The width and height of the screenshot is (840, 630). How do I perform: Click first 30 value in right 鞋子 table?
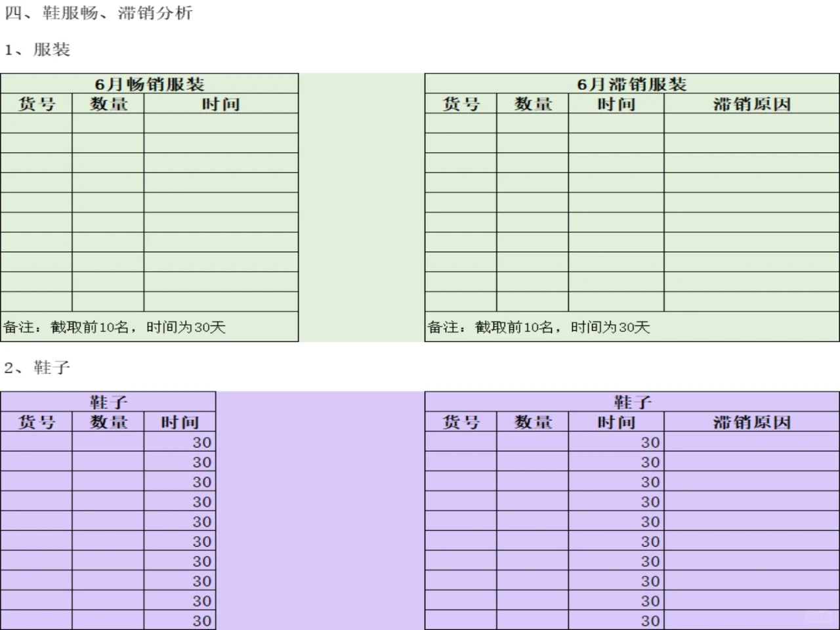pyautogui.click(x=650, y=442)
